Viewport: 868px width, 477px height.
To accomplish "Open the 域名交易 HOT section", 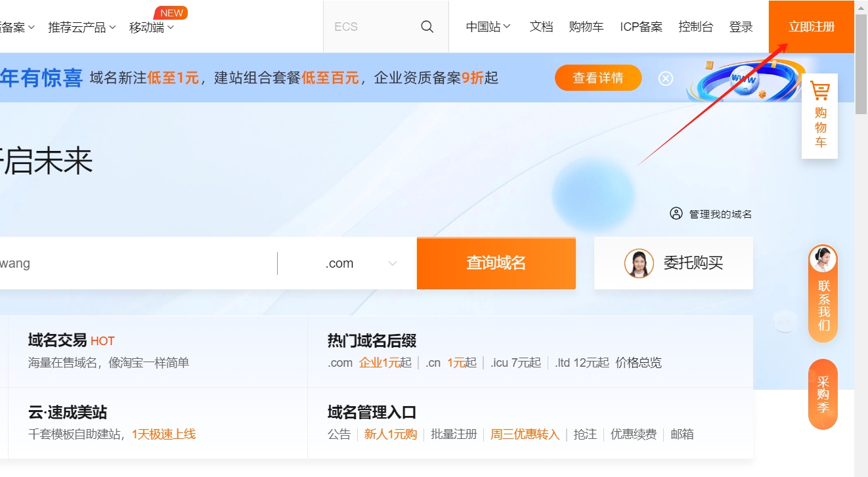I will [x=72, y=340].
